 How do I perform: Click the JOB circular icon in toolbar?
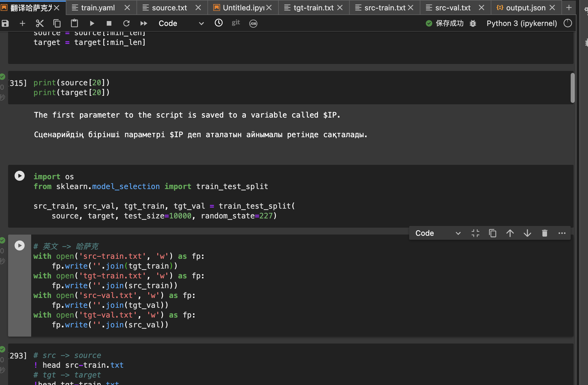click(253, 23)
